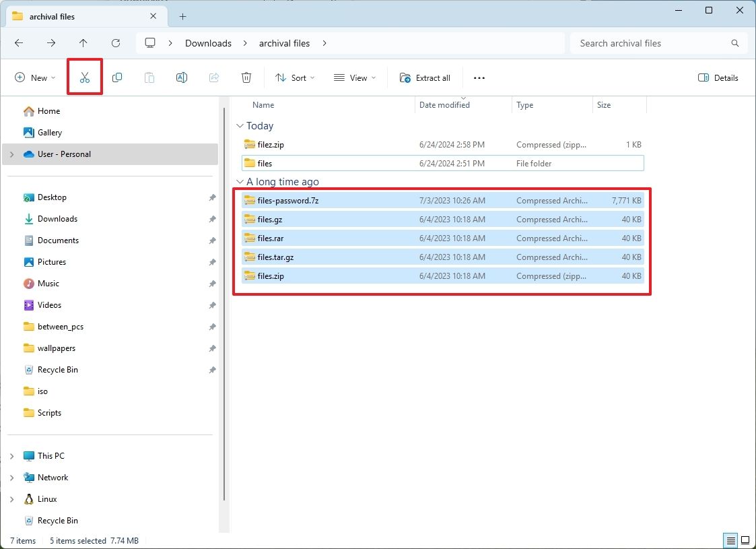756x549 pixels.
Task: Switch to compact list view at bottom right
Action: point(746,540)
